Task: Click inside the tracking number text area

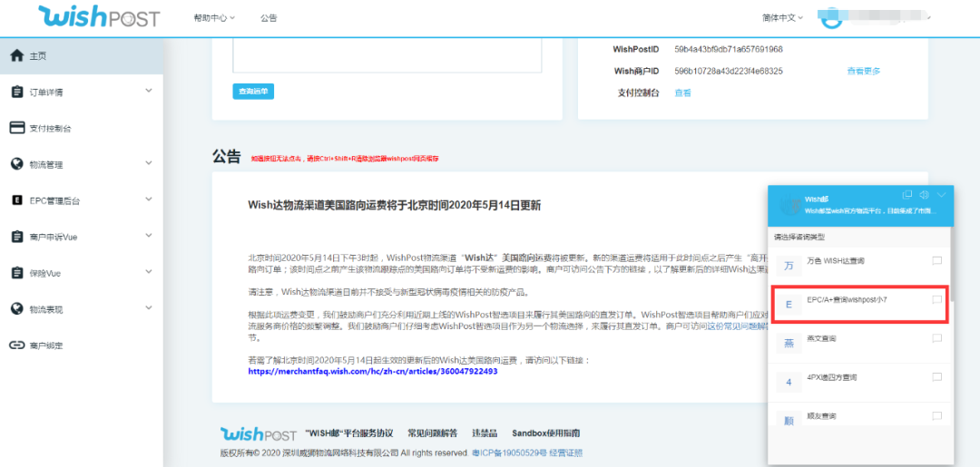Action: 387,55
